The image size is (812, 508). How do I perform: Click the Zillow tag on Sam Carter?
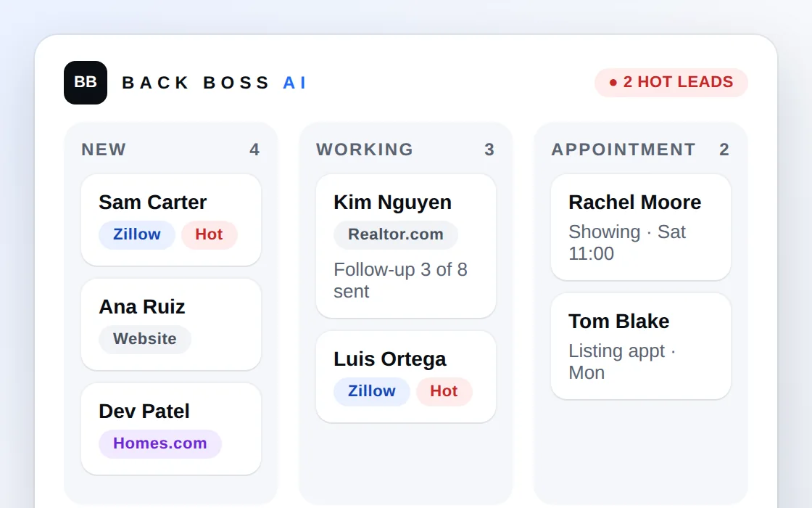(x=137, y=234)
